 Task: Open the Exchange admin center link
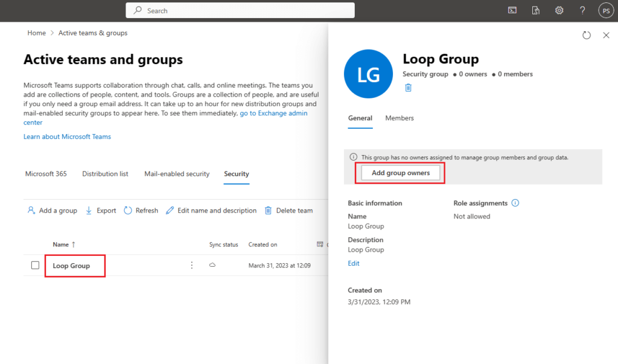[x=273, y=113]
